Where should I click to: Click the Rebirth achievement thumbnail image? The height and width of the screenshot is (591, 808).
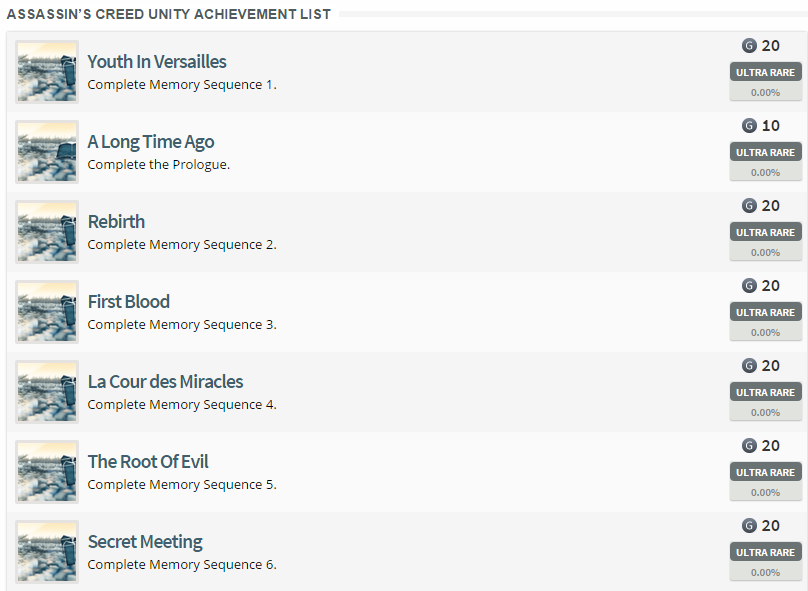[46, 231]
